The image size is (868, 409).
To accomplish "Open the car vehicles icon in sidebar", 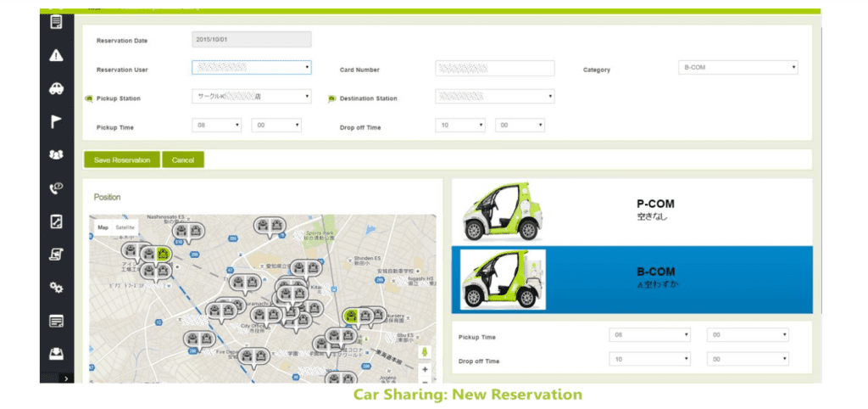I will coord(56,88).
